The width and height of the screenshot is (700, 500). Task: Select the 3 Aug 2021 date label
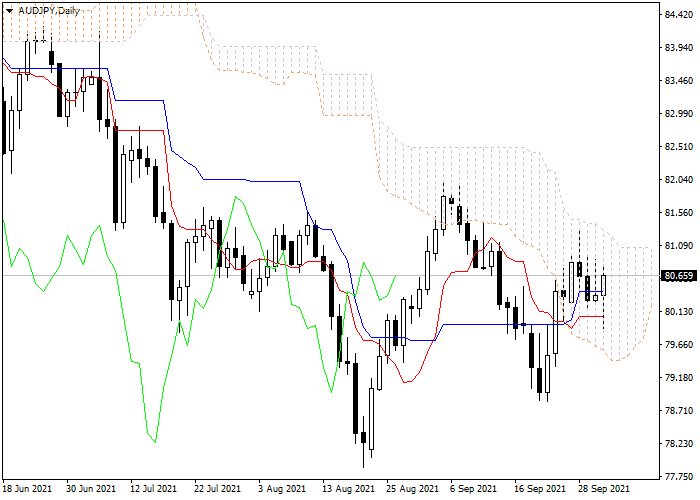pos(282,488)
